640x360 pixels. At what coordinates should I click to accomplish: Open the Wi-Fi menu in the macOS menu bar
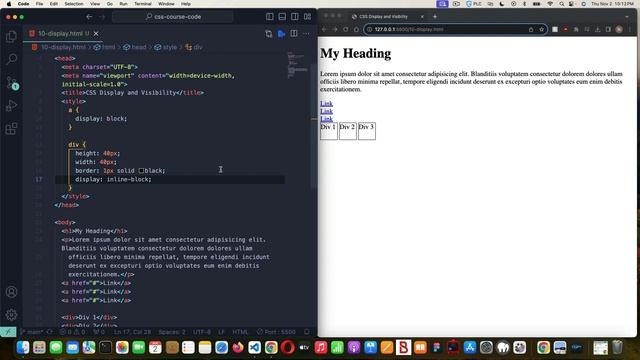tap(550, 4)
